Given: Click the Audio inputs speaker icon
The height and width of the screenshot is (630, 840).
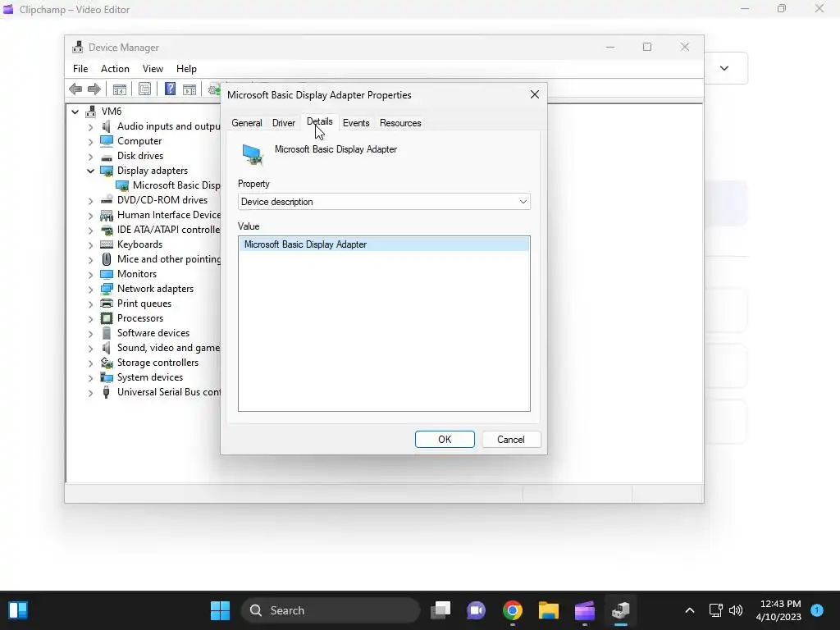Looking at the screenshot, I should 107,126.
